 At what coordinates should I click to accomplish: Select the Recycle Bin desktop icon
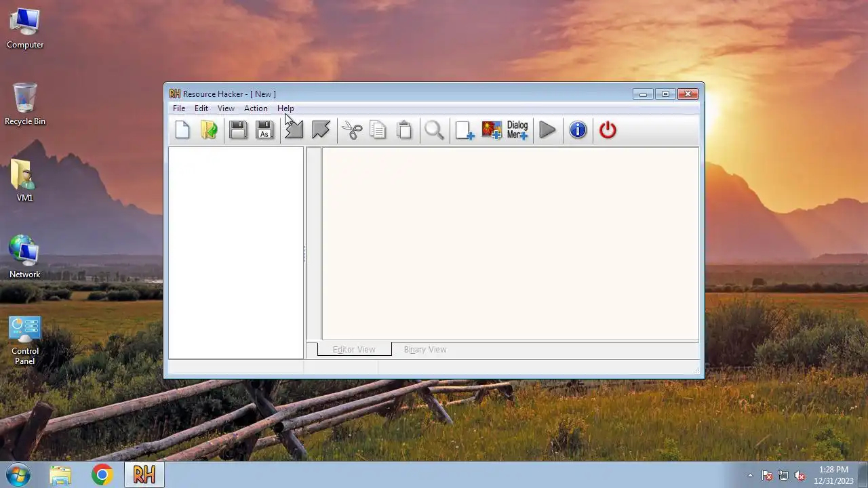(25, 104)
